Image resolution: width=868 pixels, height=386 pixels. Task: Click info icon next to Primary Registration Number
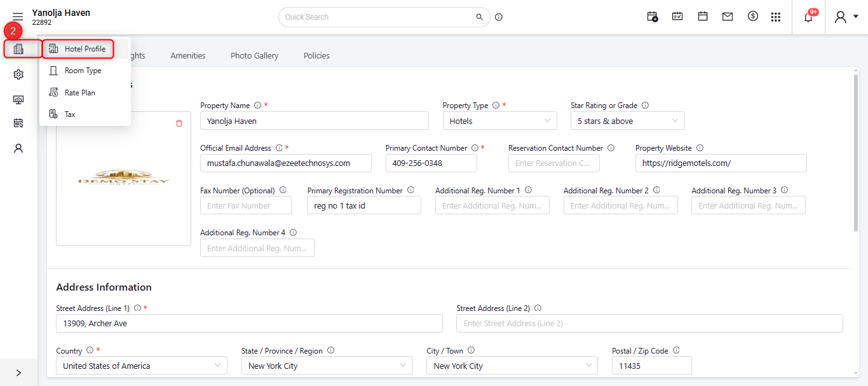[410, 190]
